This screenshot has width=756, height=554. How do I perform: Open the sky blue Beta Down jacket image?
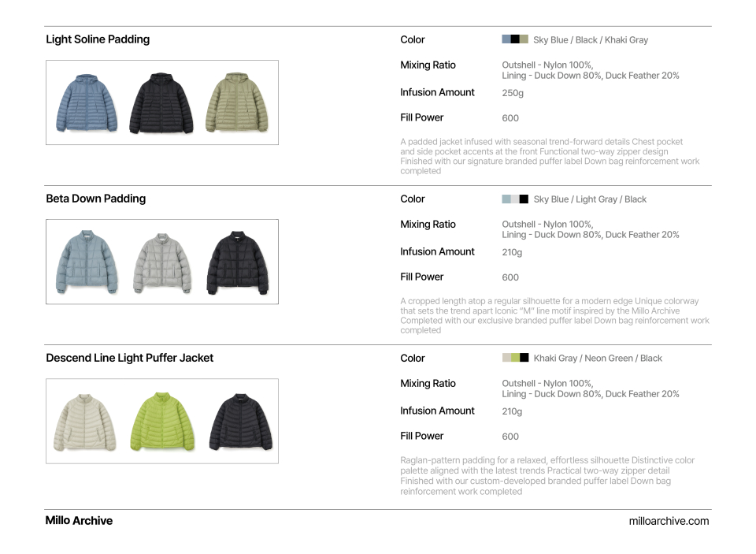[87, 262]
